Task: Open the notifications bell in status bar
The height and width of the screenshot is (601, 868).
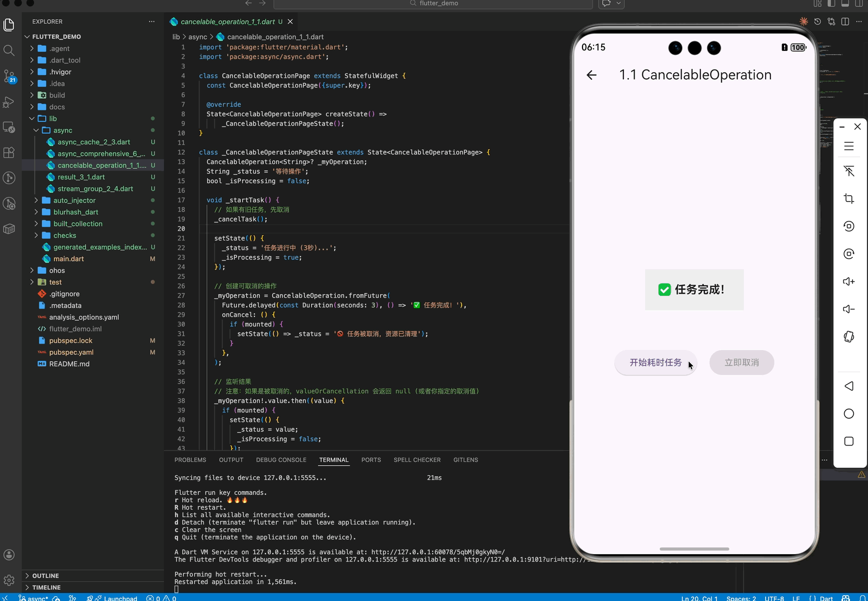Action: click(x=863, y=598)
